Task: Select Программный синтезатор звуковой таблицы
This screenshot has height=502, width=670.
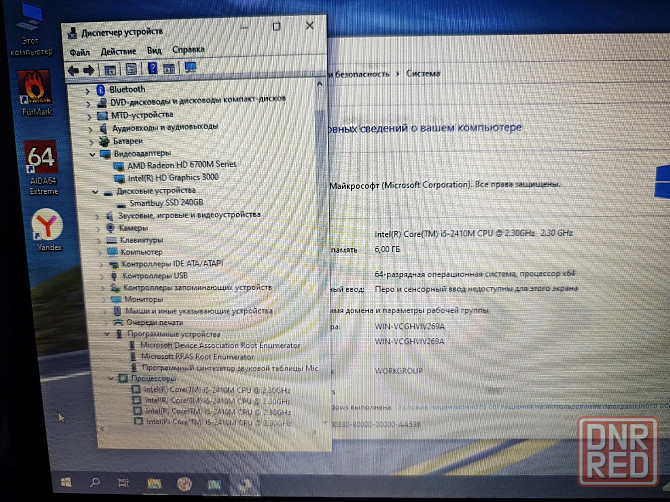Action: [x=230, y=368]
